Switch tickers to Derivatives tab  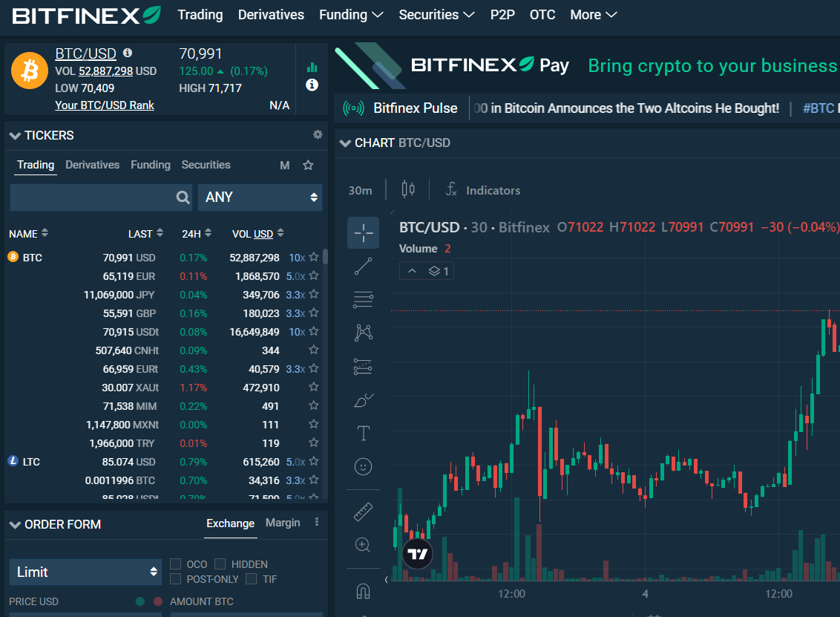coord(92,165)
